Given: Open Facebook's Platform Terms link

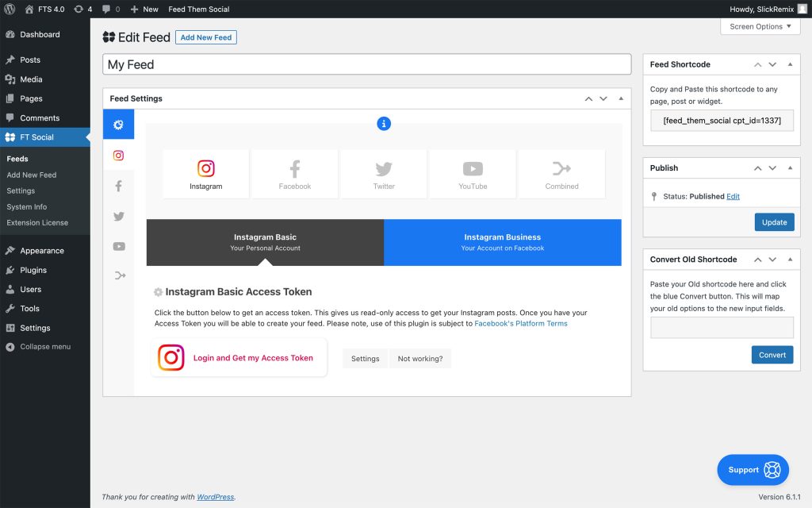Looking at the screenshot, I should [x=521, y=324].
